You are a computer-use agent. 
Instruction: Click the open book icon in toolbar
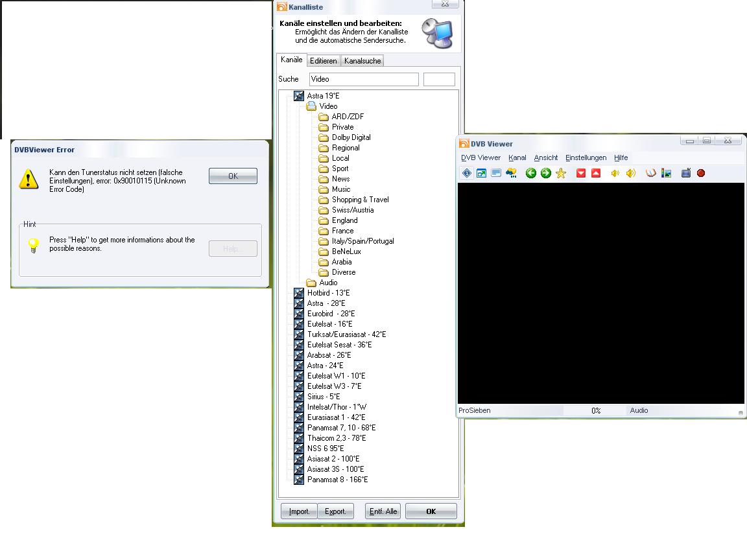pyautogui.click(x=651, y=173)
